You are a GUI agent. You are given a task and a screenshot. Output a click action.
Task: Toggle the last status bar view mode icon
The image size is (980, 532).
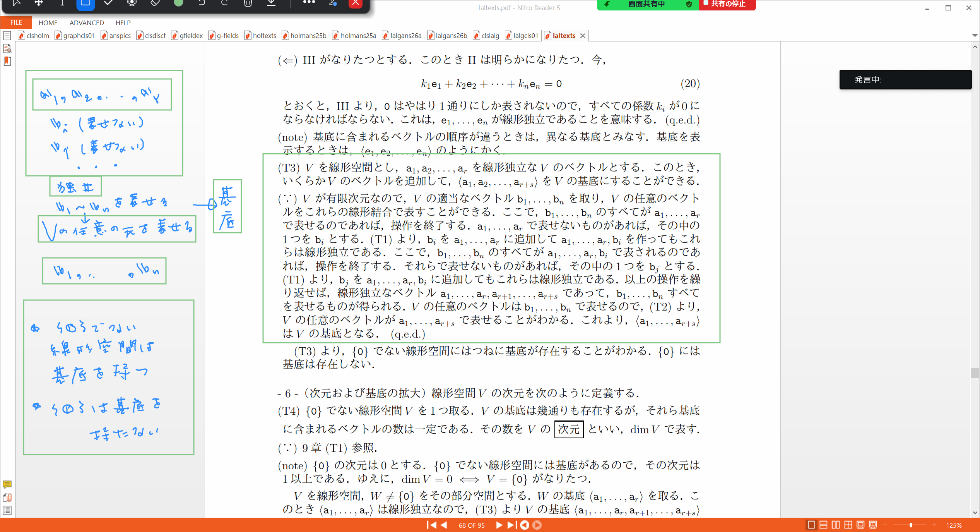tap(873, 525)
